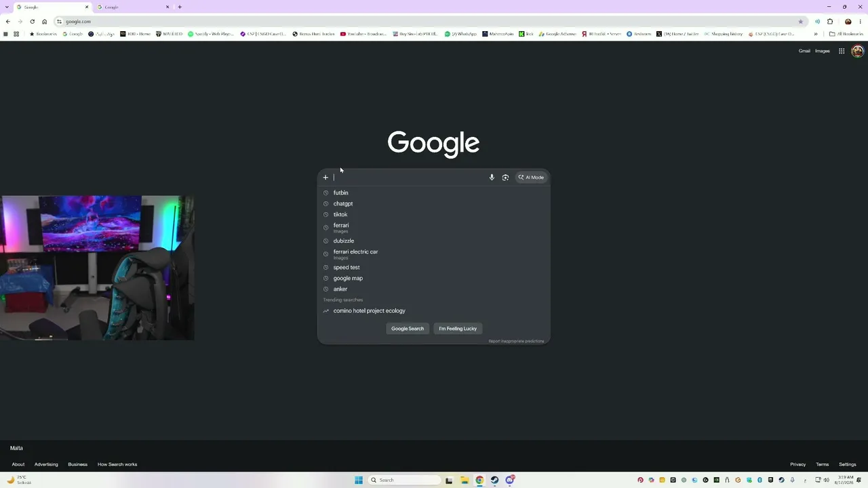The height and width of the screenshot is (488, 868).
Task: Open the WhatsApp bookmark
Action: 461,34
